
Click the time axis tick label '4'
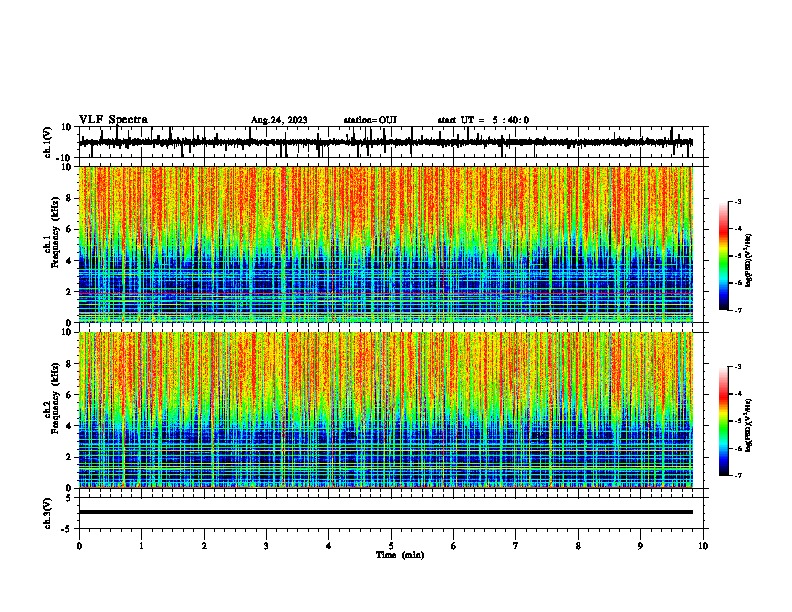(x=329, y=546)
